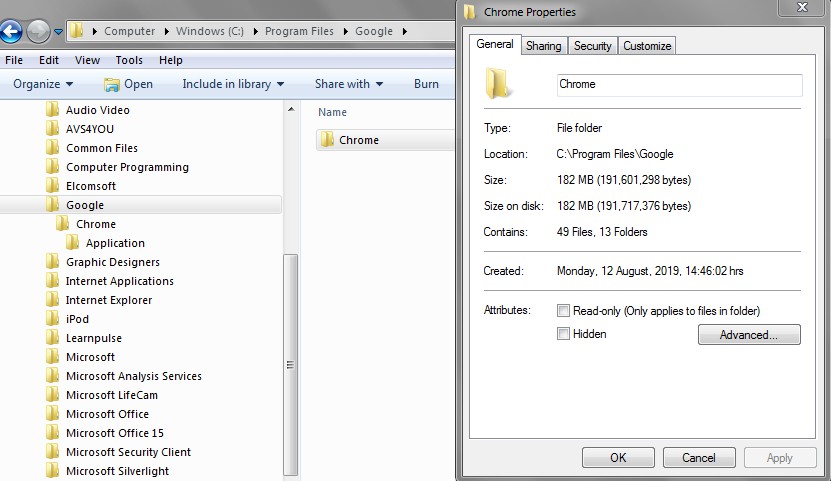Click folder icon beside Microsoft Security Client
The image size is (831, 481).
pos(52,452)
